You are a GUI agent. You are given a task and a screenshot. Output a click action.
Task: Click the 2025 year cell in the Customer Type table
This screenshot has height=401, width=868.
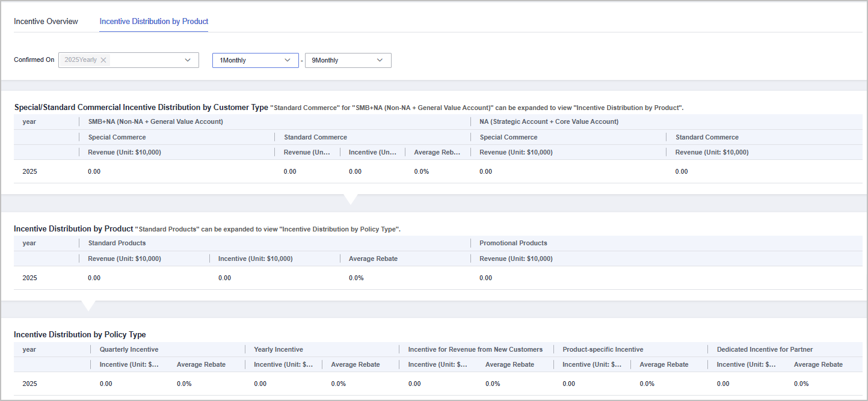[x=29, y=172]
